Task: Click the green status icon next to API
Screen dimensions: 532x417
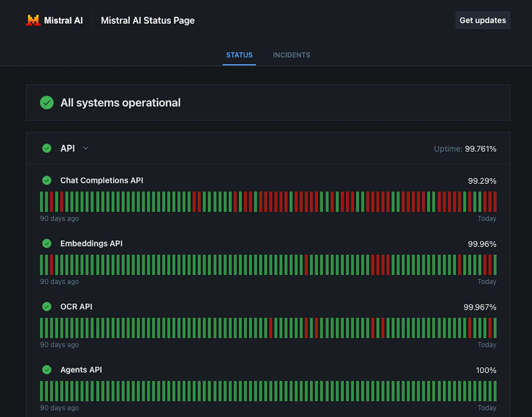Action: 47,148
